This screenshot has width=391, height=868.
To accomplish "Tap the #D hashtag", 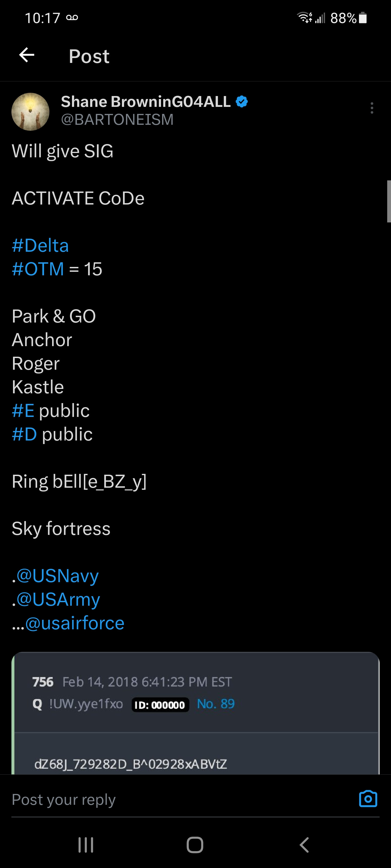I will coord(24,434).
